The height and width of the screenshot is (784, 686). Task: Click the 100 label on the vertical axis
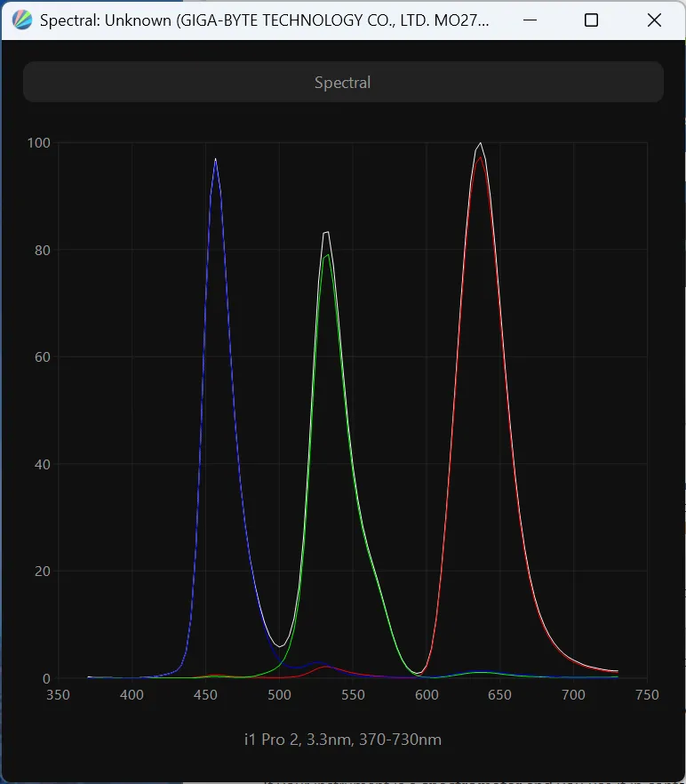[x=38, y=142]
